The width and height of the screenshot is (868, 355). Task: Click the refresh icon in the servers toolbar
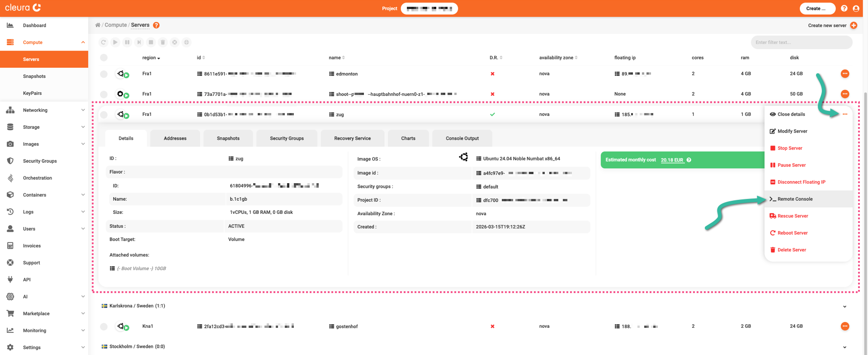pos(104,42)
